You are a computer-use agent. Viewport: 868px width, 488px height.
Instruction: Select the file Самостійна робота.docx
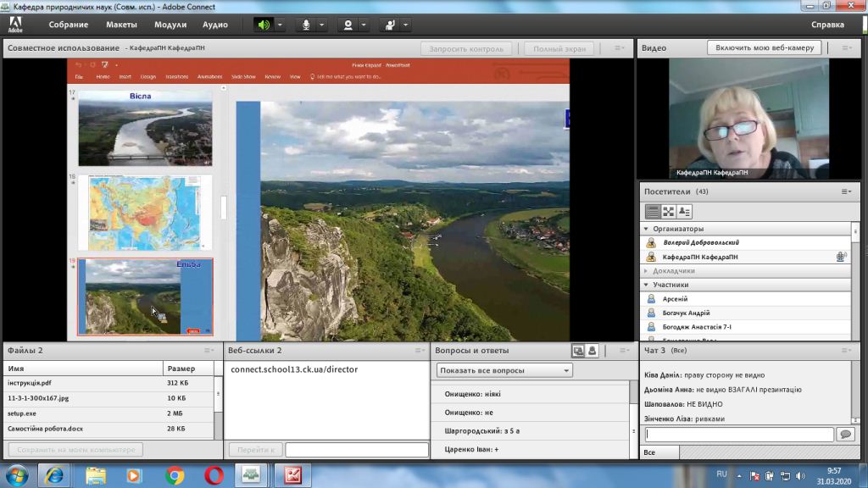click(x=108, y=428)
